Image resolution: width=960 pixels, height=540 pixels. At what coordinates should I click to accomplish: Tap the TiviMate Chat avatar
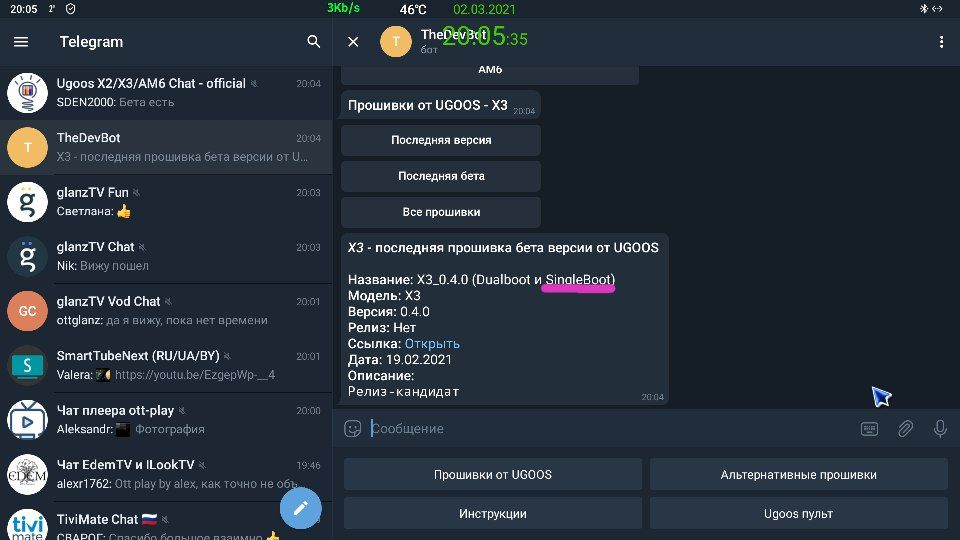(x=27, y=525)
